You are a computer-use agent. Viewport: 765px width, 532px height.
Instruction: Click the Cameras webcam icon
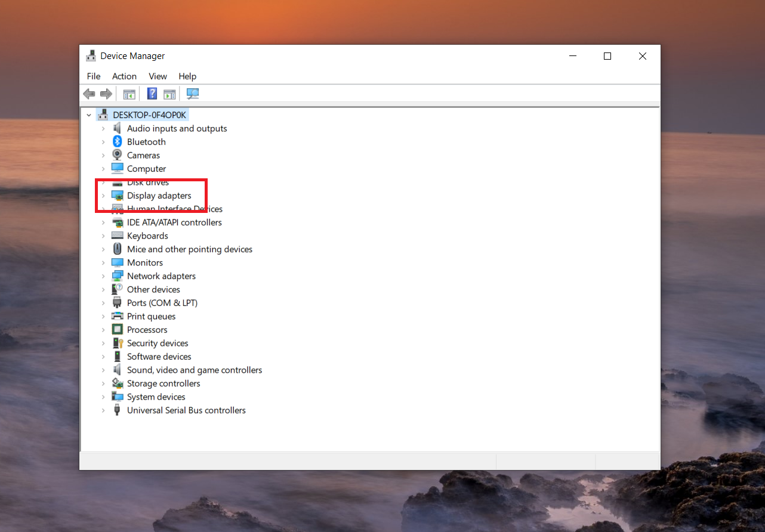[118, 155]
